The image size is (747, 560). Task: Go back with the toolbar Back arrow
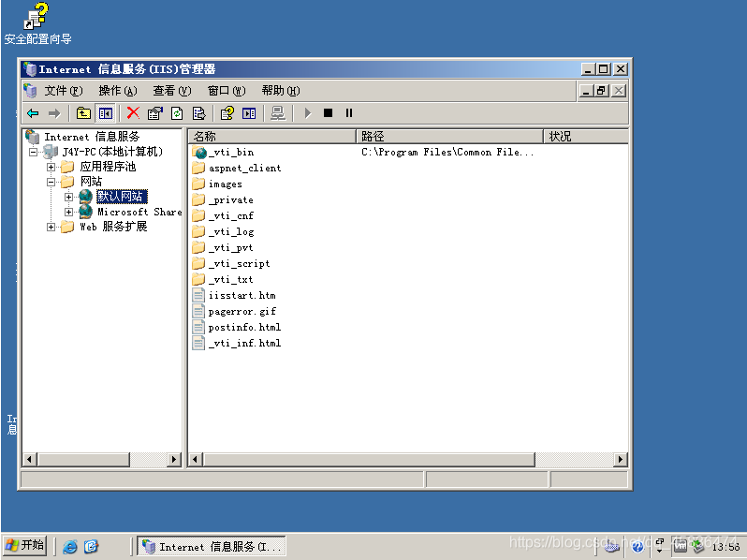(x=33, y=113)
